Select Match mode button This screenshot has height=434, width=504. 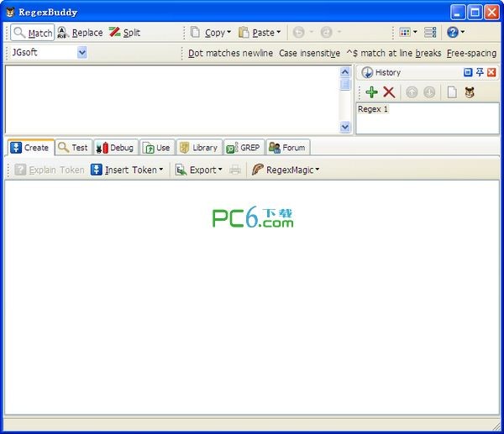33,33
